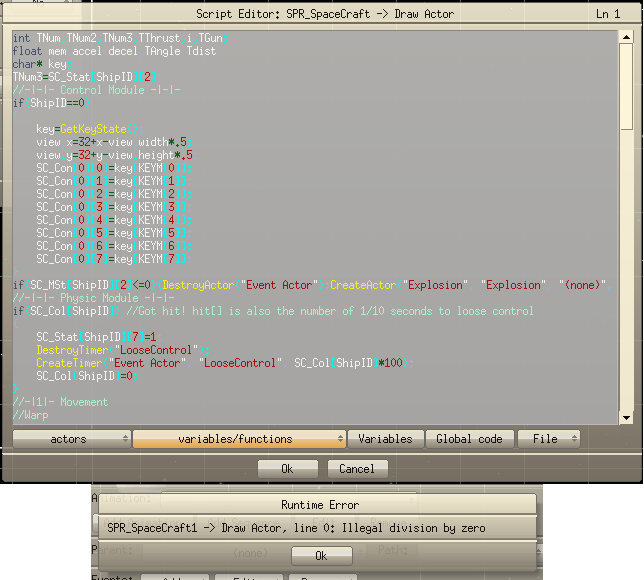Open the File dropdown menu
Viewport: 644px width, 580px height.
click(549, 439)
